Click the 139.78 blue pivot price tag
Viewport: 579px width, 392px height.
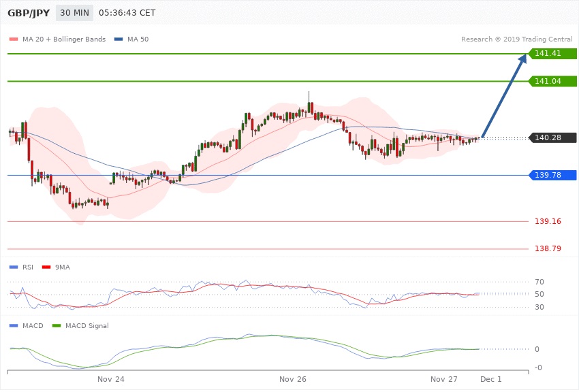(552, 176)
